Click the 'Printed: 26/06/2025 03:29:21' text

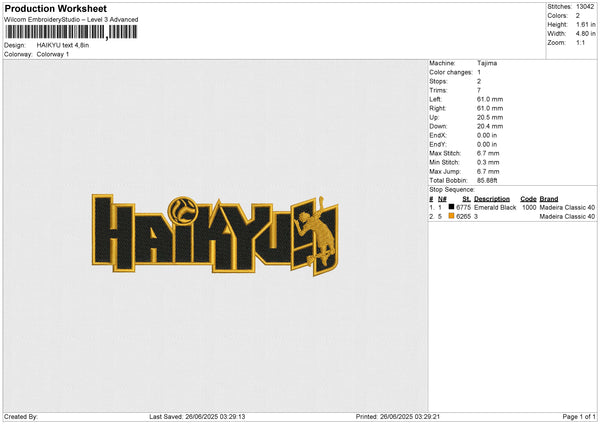pyautogui.click(x=398, y=417)
